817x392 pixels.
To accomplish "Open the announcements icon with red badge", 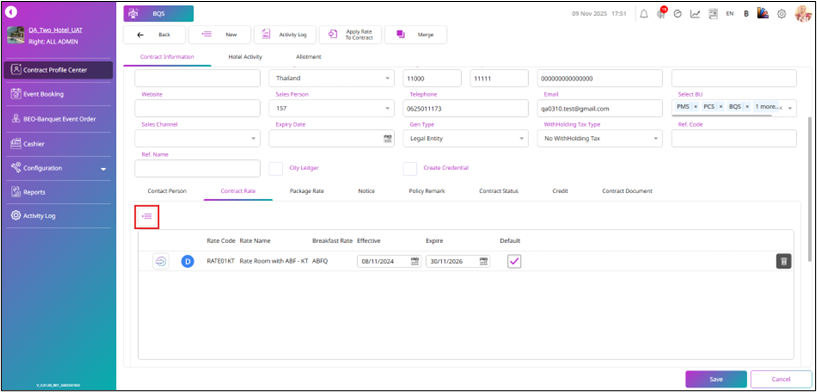I will tap(661, 14).
